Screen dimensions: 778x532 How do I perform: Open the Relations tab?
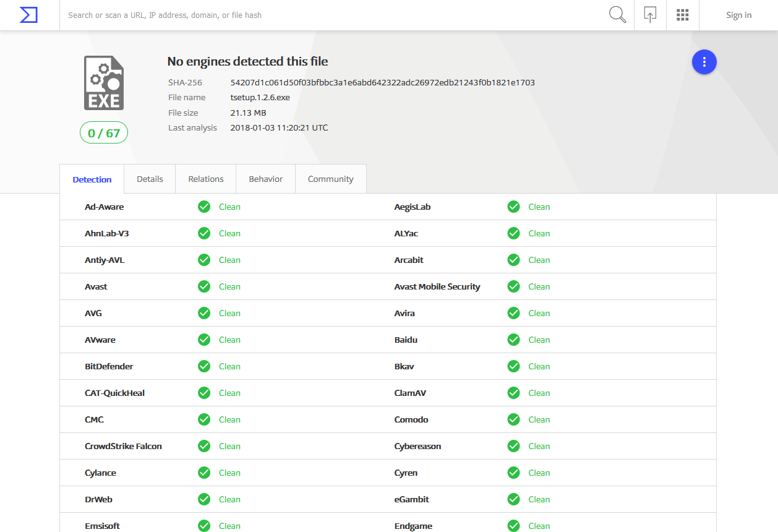(x=206, y=179)
